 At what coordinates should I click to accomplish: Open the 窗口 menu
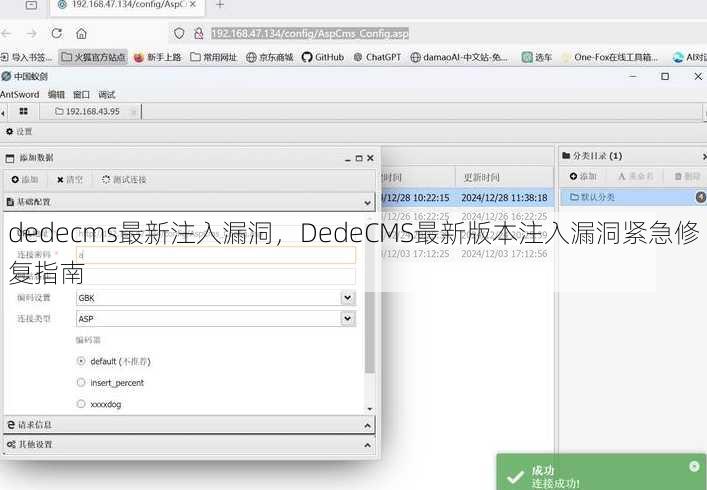tap(81, 95)
